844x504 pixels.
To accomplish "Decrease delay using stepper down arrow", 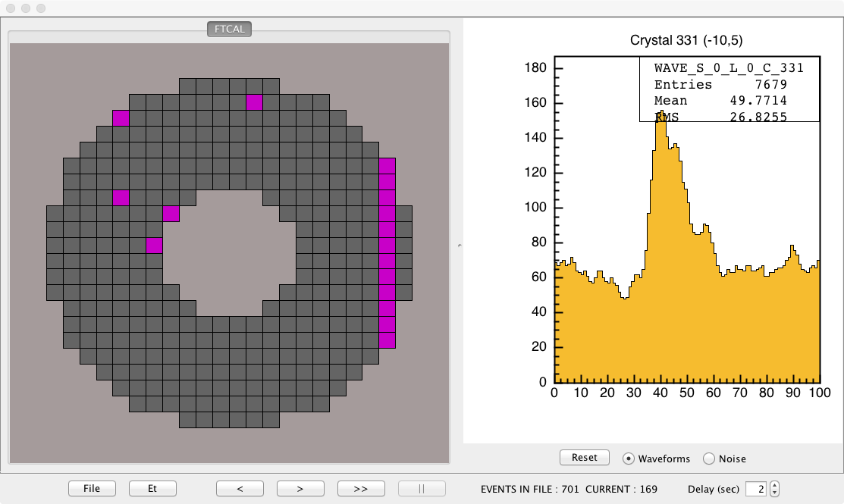I will pyautogui.click(x=774, y=493).
